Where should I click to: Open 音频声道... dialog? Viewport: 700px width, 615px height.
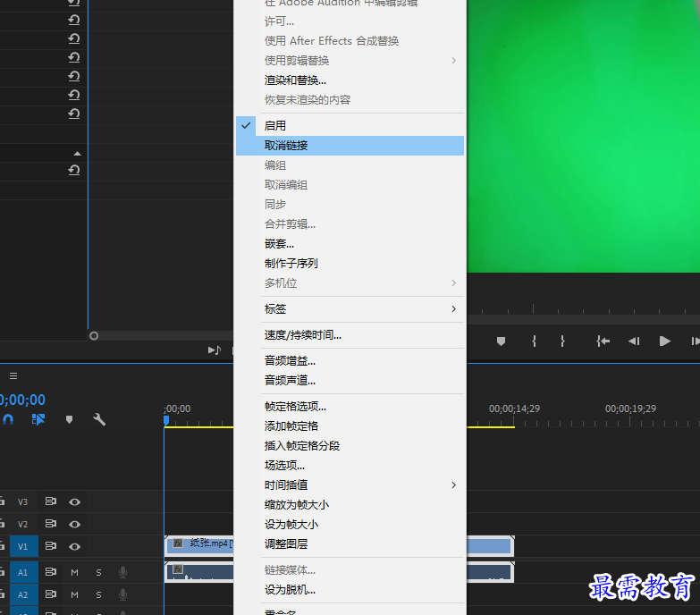(350, 380)
